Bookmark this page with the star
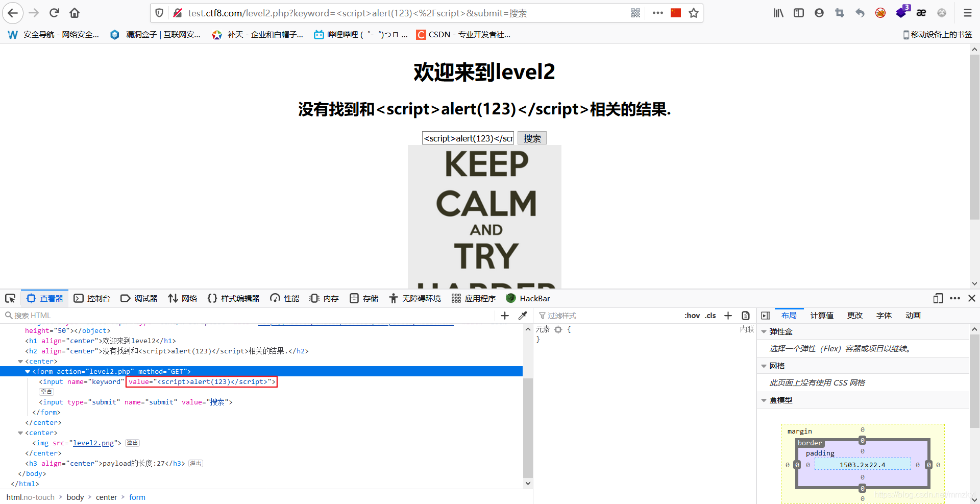 coord(694,13)
